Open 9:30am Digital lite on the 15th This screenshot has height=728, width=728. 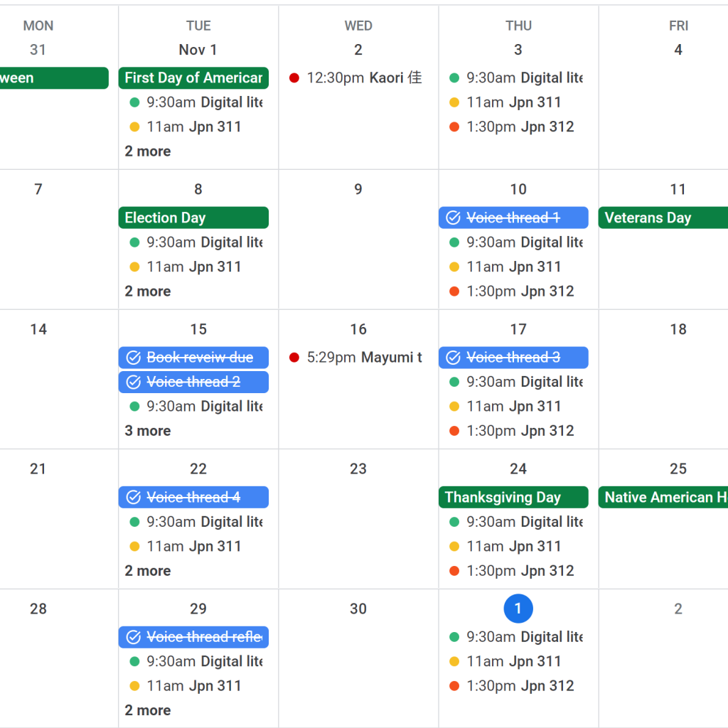(196, 406)
